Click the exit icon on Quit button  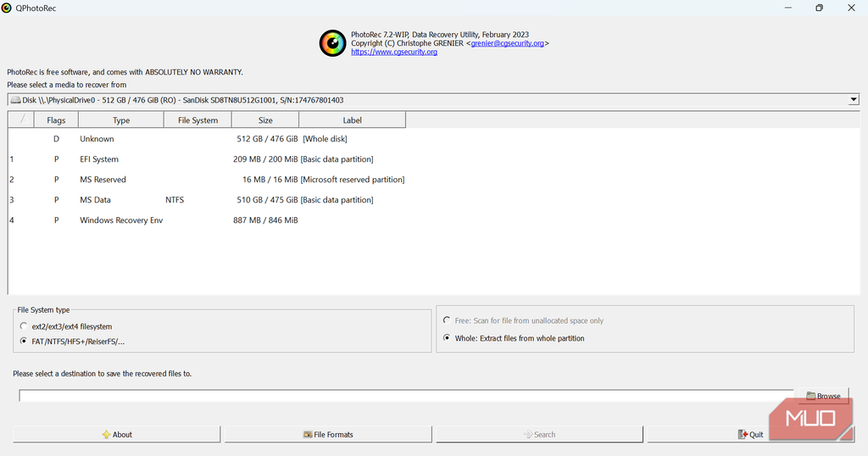(x=743, y=435)
